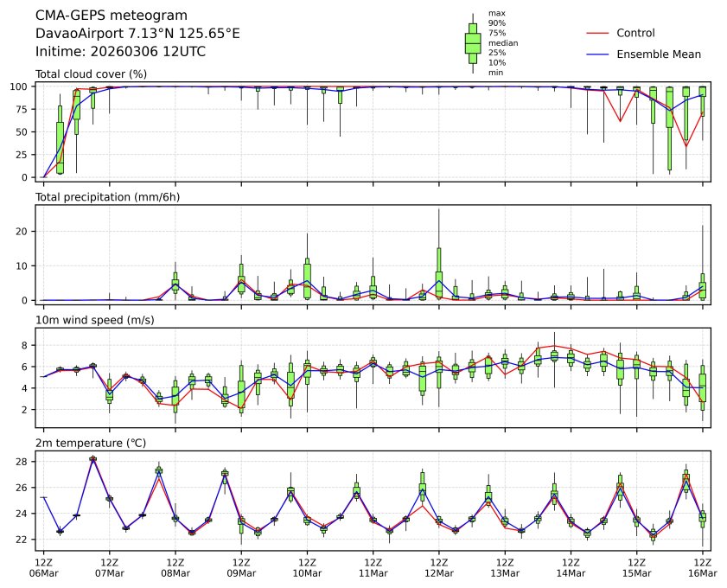
Task: Select the Ensemble Mean legend label
Action: click(658, 54)
